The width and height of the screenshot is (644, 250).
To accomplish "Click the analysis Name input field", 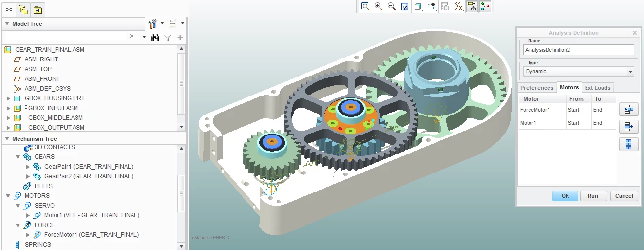I will (x=579, y=50).
